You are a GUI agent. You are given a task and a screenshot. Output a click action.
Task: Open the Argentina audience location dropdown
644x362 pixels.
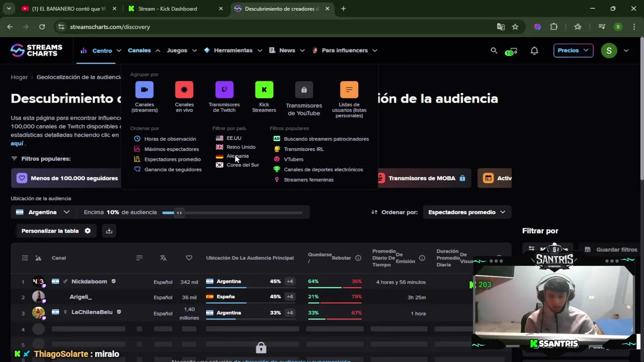point(43,212)
